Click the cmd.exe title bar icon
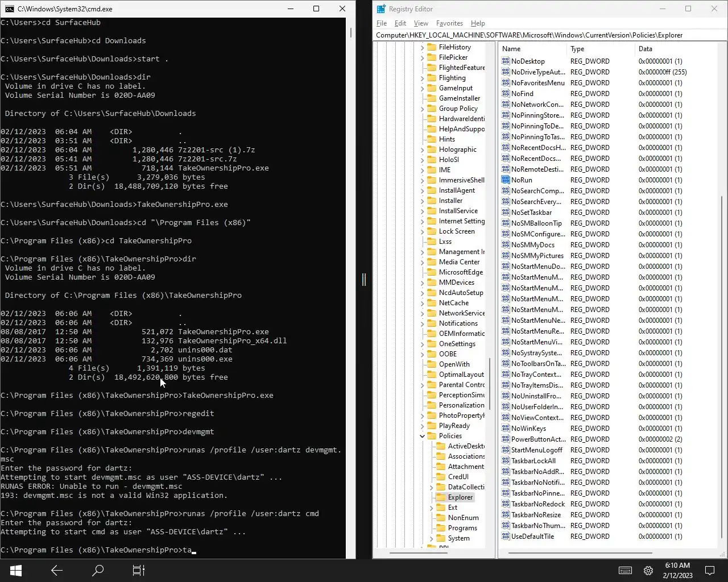Viewport: 728px width, 582px height. (x=9, y=9)
